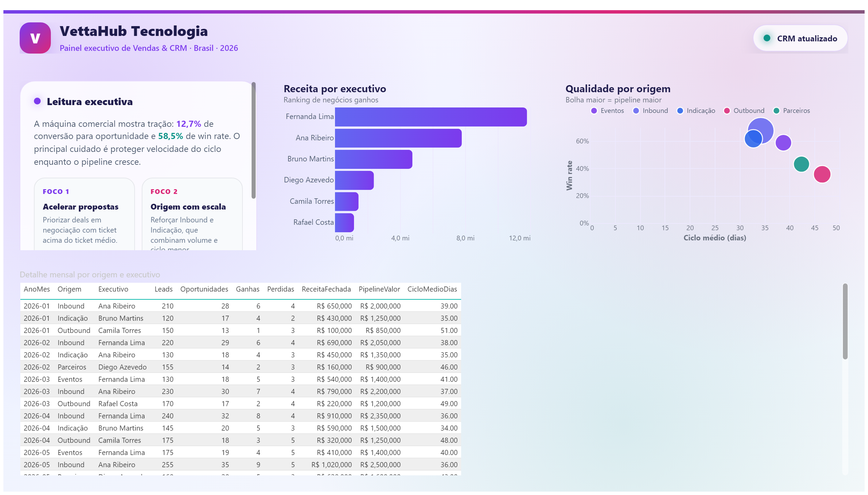The image size is (868, 495).
Task: Sort table by Perdidas column header
Action: click(x=280, y=289)
